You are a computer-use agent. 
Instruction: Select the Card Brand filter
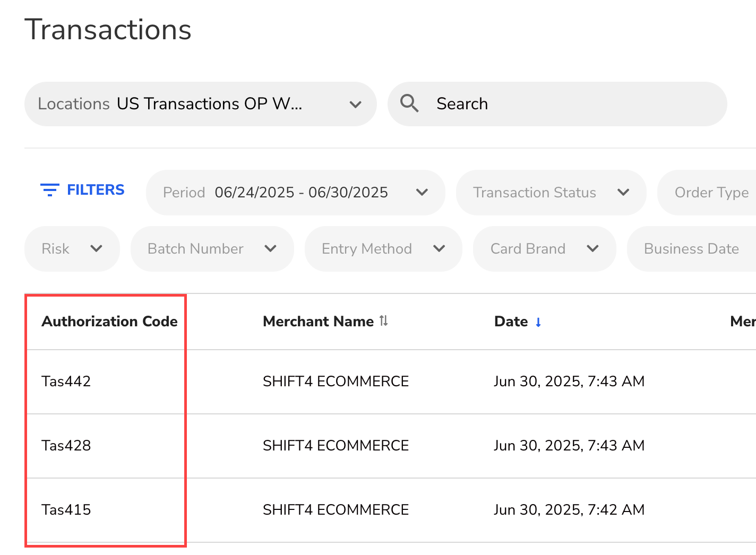pyautogui.click(x=544, y=249)
